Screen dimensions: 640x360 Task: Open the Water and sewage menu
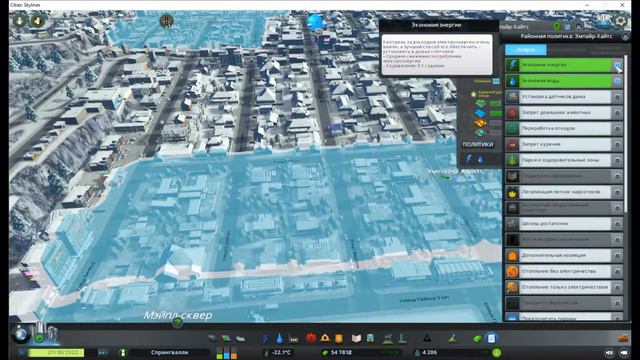click(x=279, y=338)
